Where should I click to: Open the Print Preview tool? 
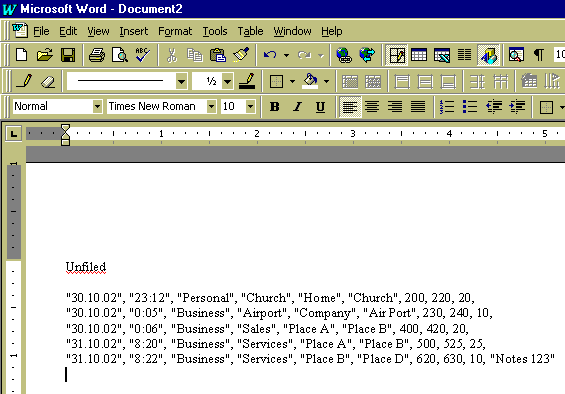(x=120, y=55)
